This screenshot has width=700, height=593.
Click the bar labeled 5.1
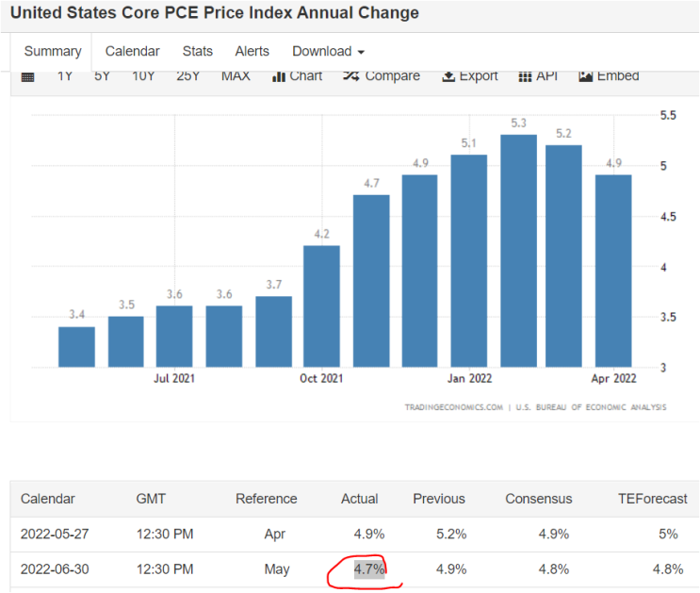click(469, 261)
